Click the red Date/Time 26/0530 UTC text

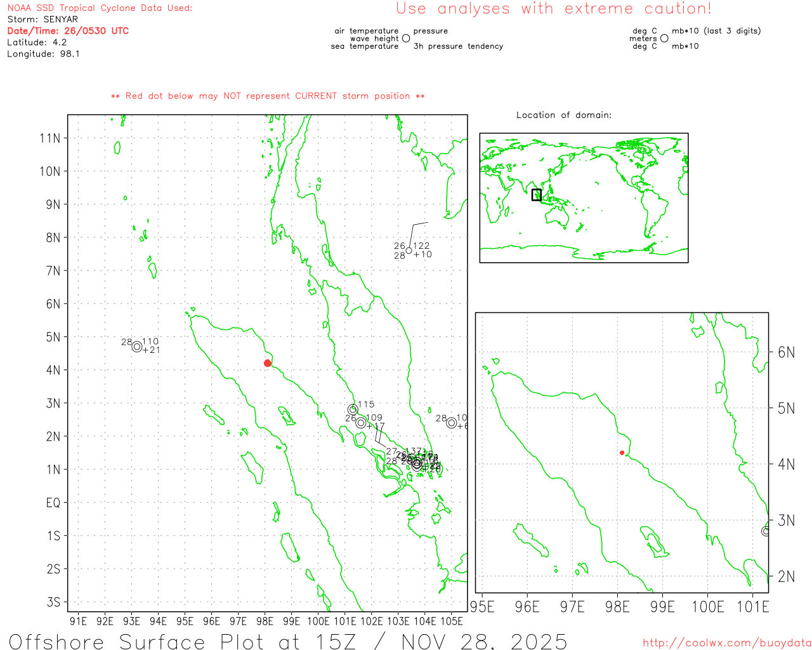click(68, 30)
